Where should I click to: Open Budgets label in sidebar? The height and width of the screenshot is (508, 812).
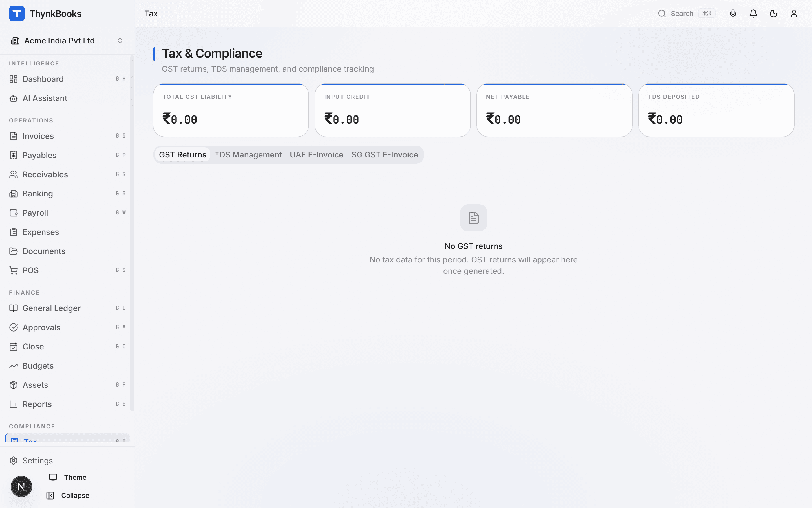tap(38, 365)
